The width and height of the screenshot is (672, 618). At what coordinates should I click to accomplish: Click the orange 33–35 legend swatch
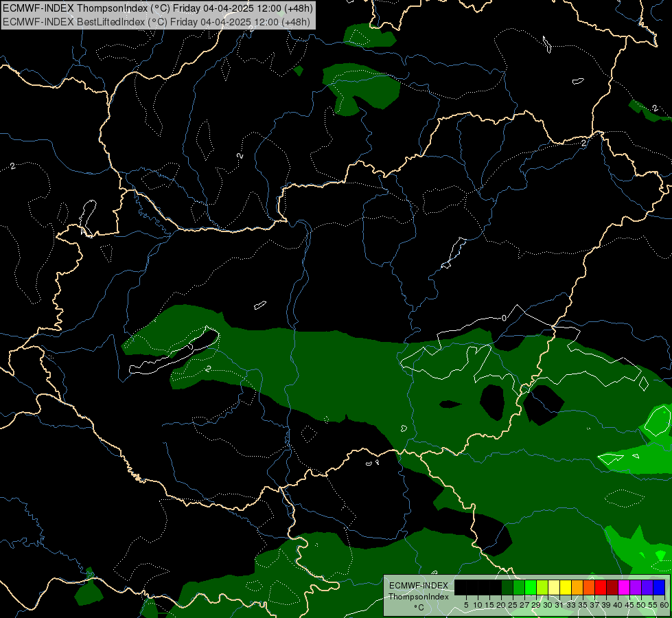click(577, 587)
